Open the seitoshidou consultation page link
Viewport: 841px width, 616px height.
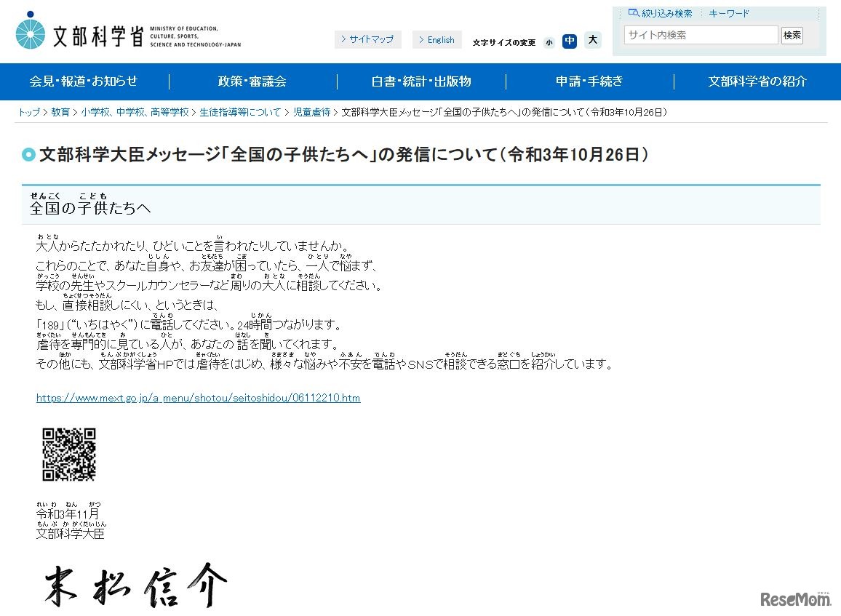[x=196, y=398]
